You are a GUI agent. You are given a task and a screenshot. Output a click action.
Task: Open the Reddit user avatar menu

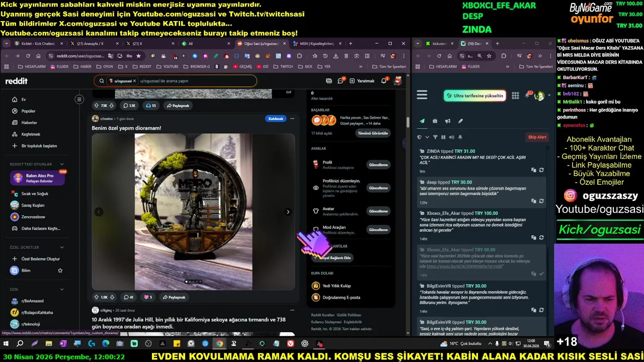point(398,80)
